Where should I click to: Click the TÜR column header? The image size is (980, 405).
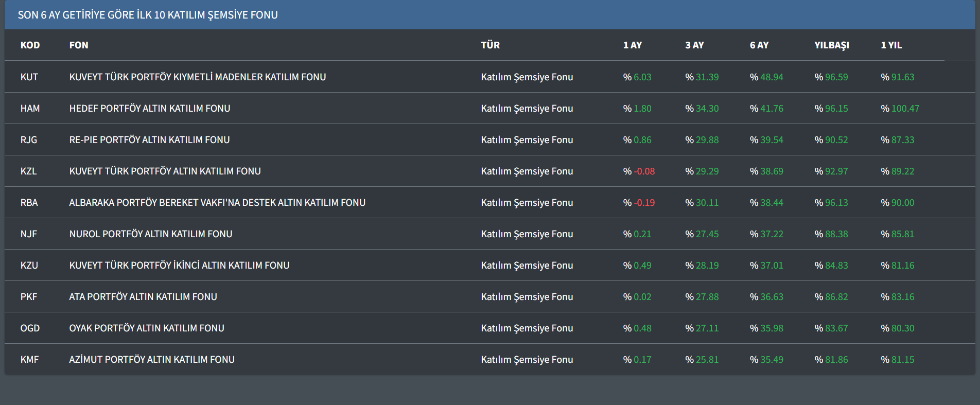[490, 45]
